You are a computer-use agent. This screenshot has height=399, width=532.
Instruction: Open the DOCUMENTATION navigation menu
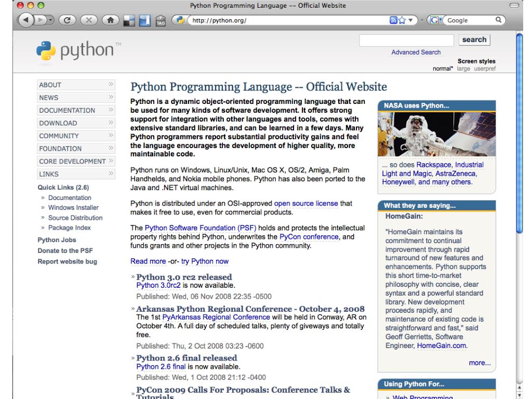coord(76,110)
